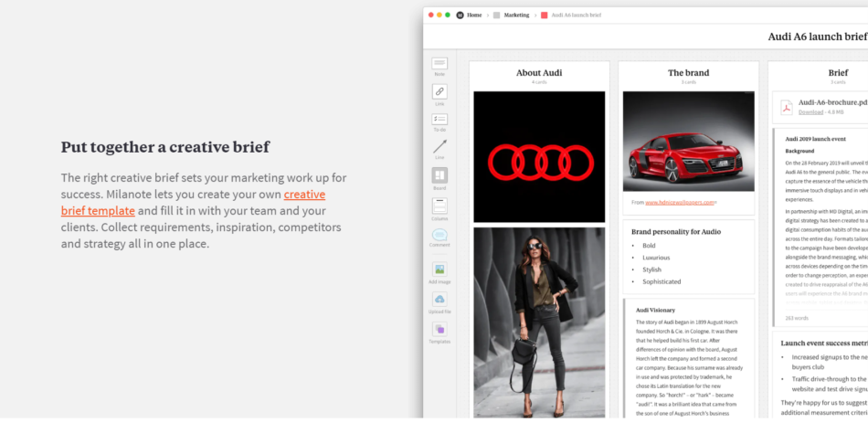Click Audi A6 launch brief breadcrumb
The width and height of the screenshot is (868, 433).
[x=583, y=16]
